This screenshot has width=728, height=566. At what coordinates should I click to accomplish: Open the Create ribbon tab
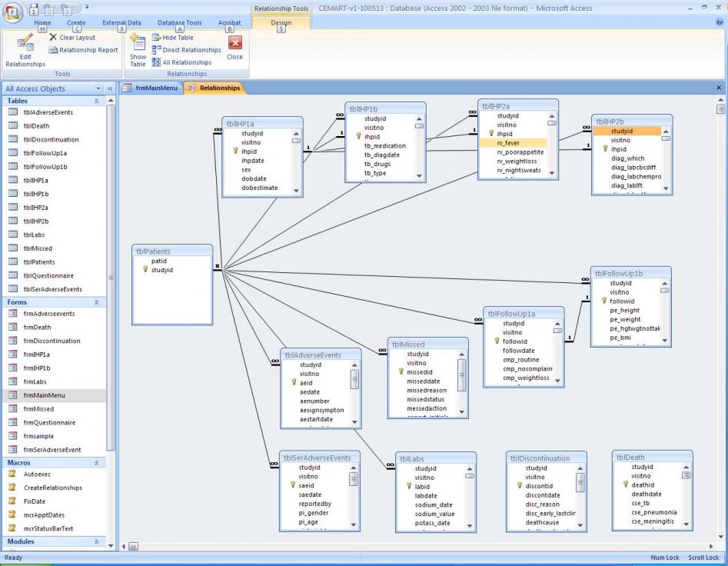[76, 22]
